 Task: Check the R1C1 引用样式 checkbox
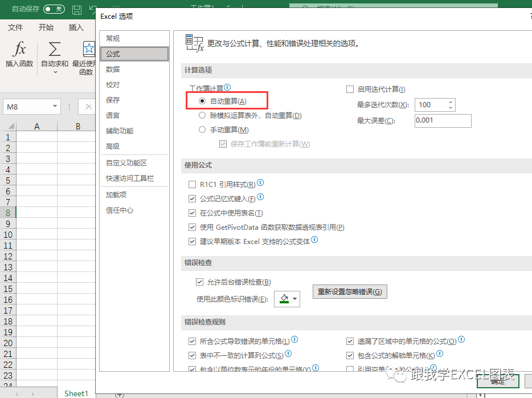(192, 184)
